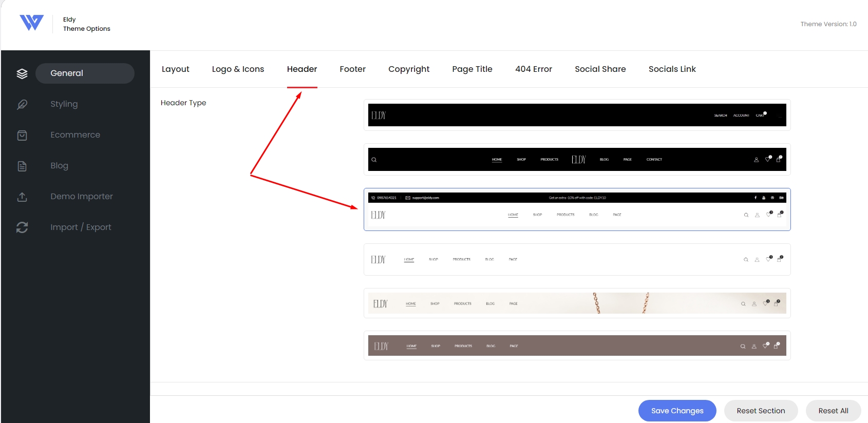
Task: Click the Styling pen icon
Action: coord(22,104)
